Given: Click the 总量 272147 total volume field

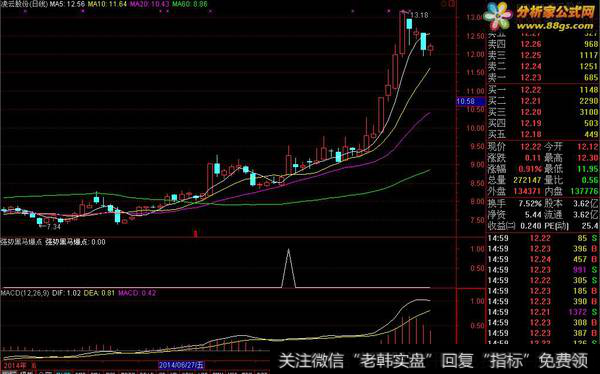Looking at the screenshot, I should [x=514, y=180].
